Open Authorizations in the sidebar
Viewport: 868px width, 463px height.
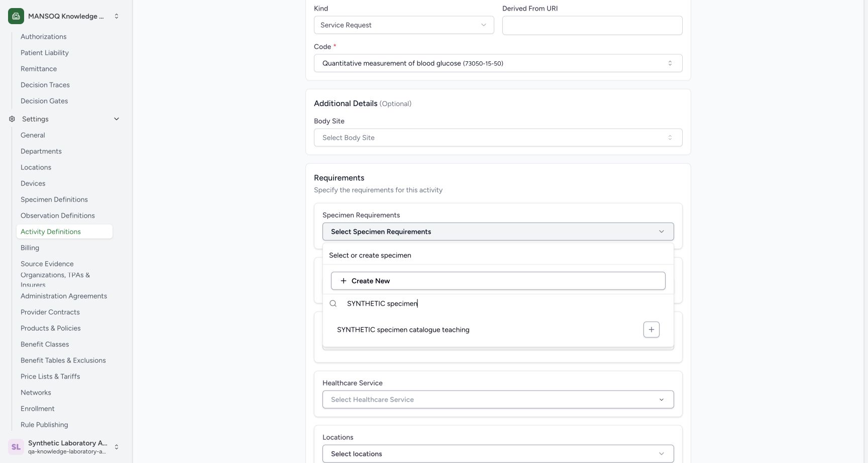tap(44, 37)
